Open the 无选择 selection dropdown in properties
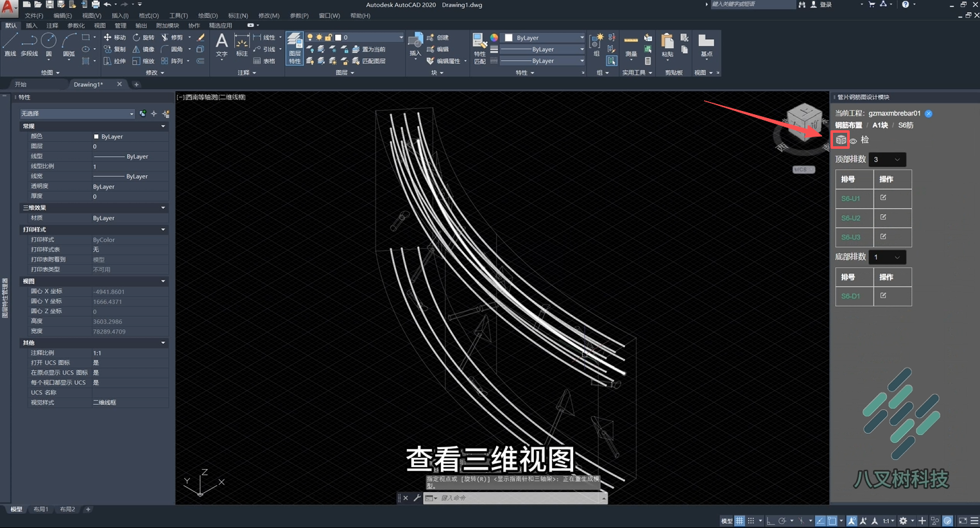The width and height of the screenshot is (980, 528). tap(77, 114)
